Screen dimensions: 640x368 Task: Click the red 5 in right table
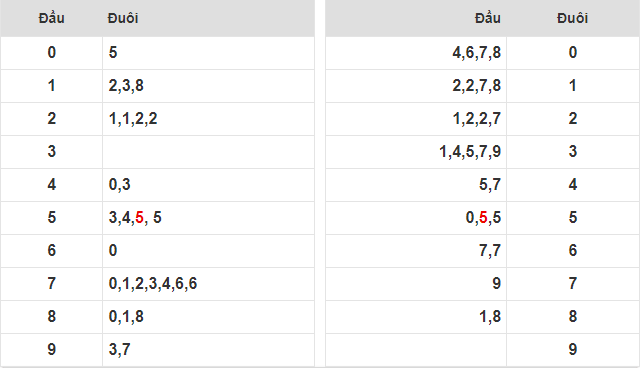[x=483, y=217]
